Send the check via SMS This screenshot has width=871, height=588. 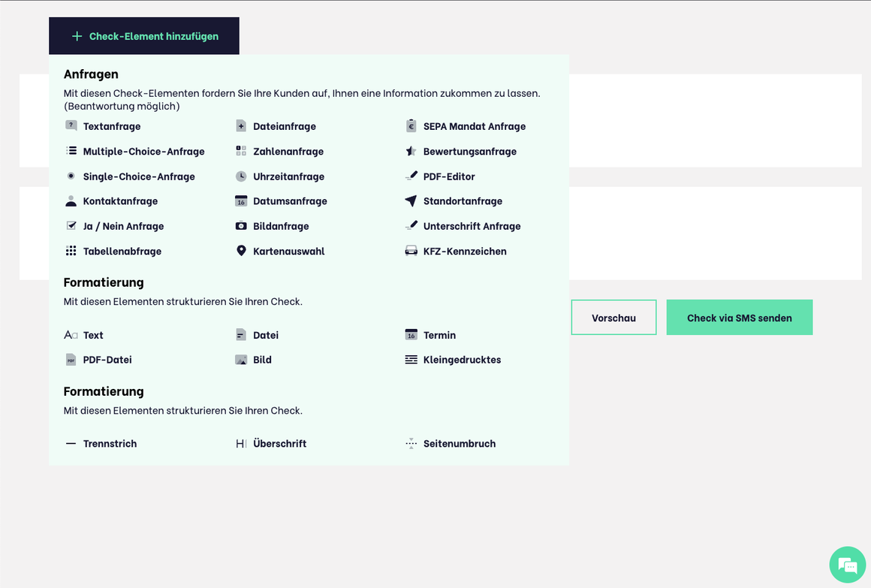coord(739,317)
